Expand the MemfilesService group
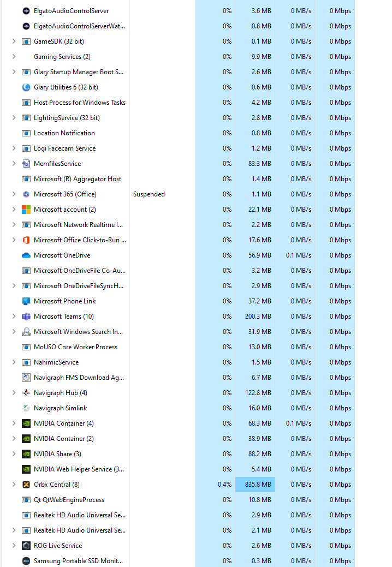 tap(14, 164)
